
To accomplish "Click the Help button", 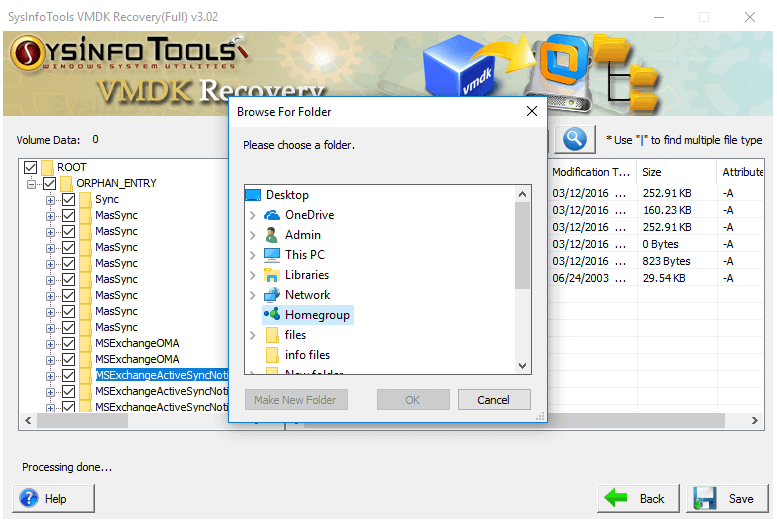I will tap(53, 498).
